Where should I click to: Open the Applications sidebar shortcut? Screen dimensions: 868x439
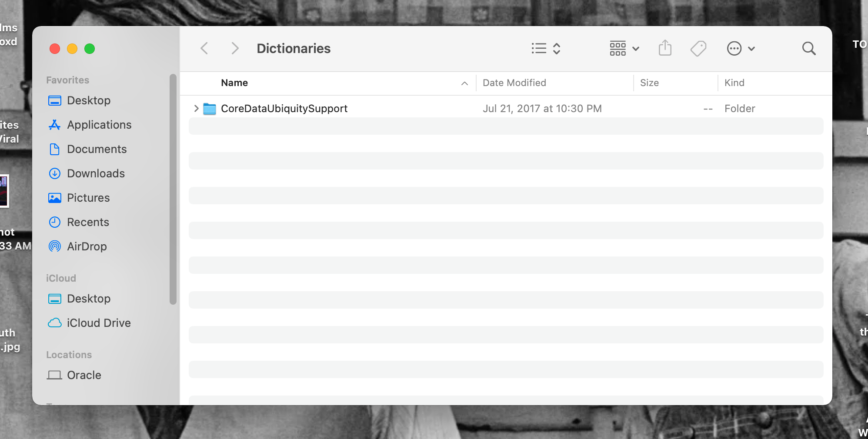point(99,125)
